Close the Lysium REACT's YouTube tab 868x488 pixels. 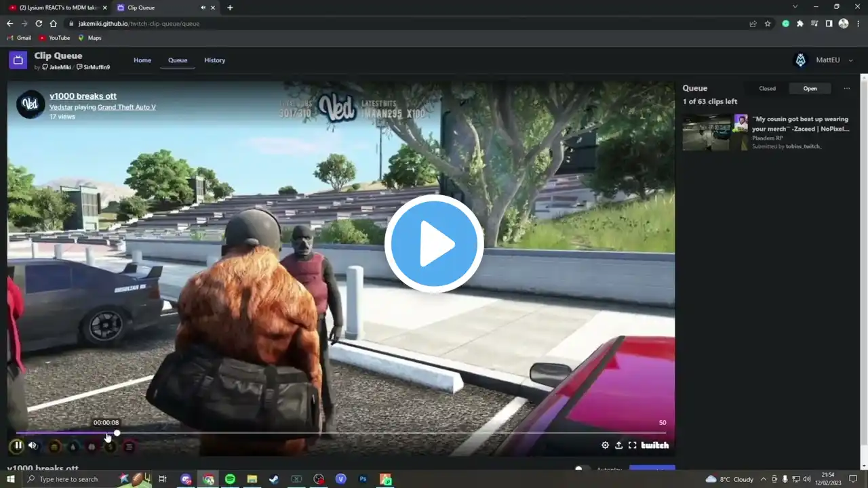[104, 7]
